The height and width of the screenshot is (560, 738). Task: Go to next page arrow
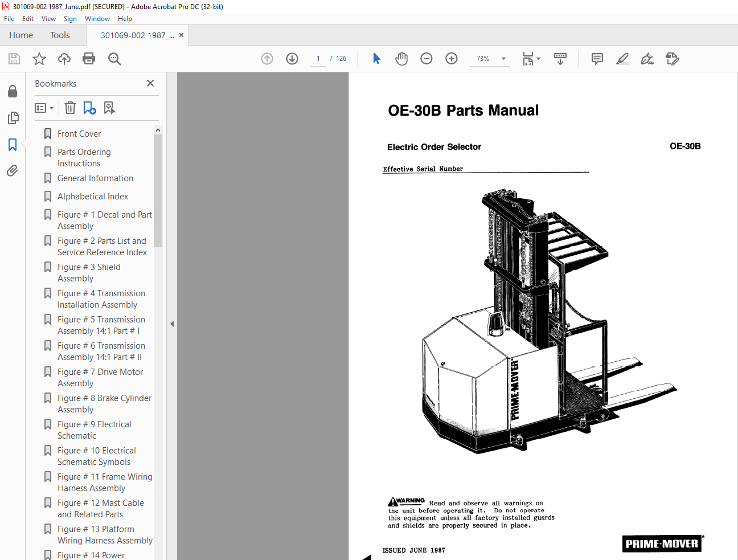click(292, 59)
